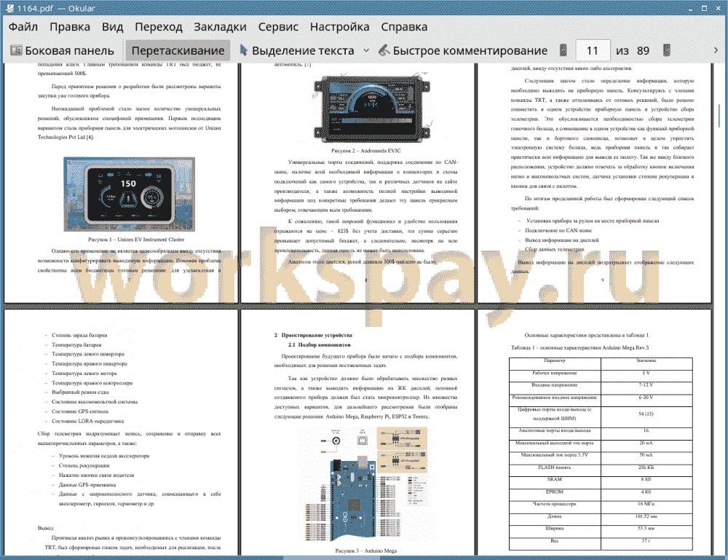The image size is (728, 560).
Task: Open the Настройка menu
Action: pyautogui.click(x=339, y=27)
